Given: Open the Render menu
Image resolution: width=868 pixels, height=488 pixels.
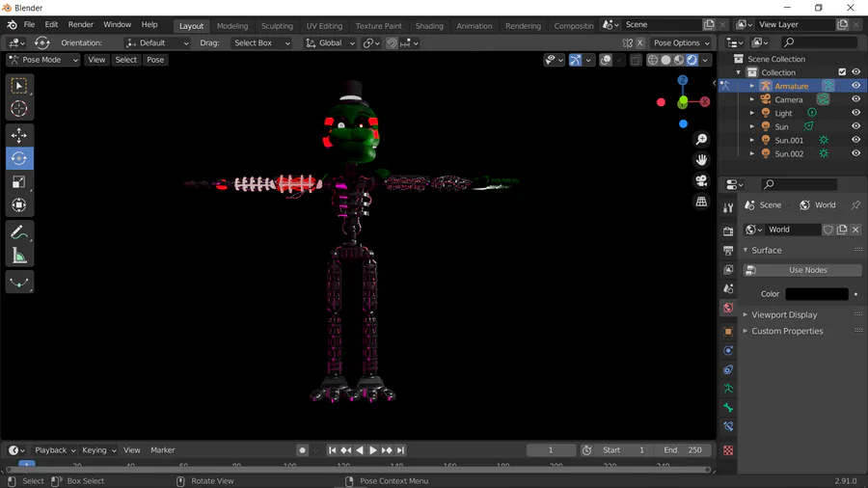Looking at the screenshot, I should (81, 24).
